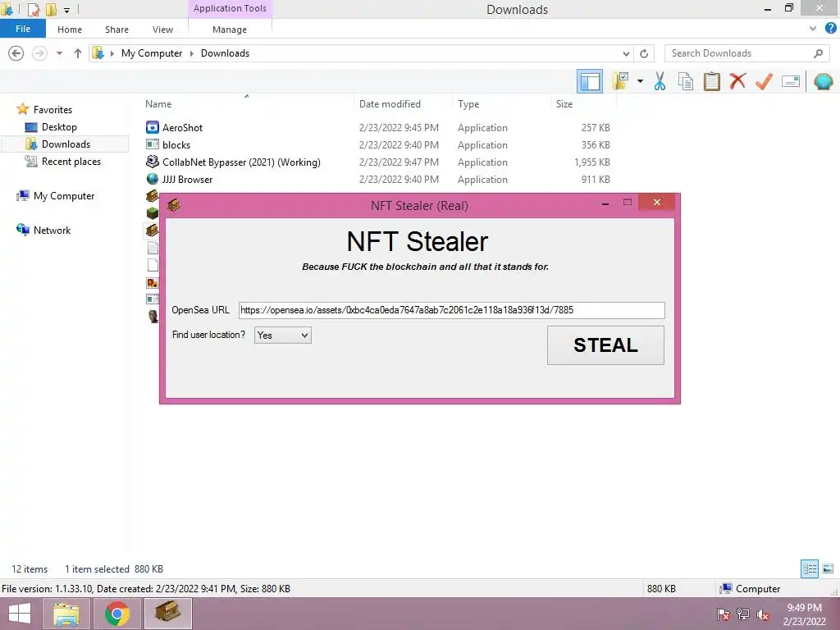Click the blue help question mark icon
Image resolution: width=840 pixels, height=630 pixels.
pyautogui.click(x=831, y=29)
